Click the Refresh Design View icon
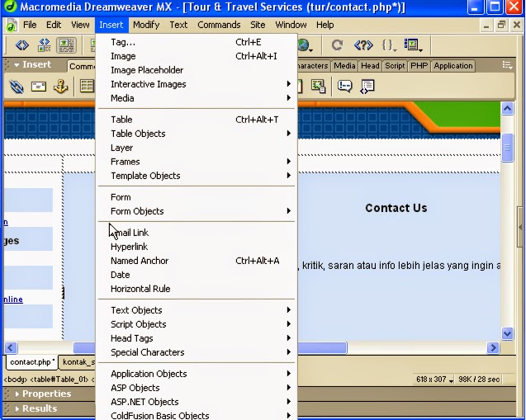Screen dimensions: 526x420 (337, 45)
